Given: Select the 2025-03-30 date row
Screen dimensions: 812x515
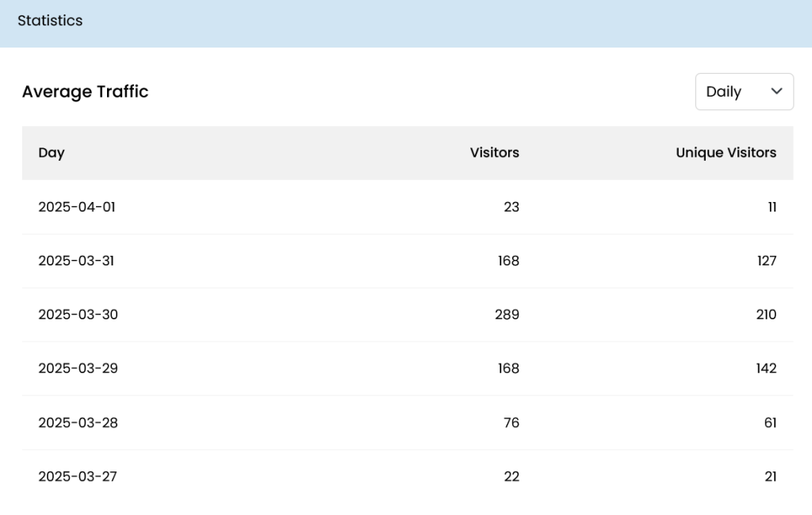Looking at the screenshot, I should 78,315.
